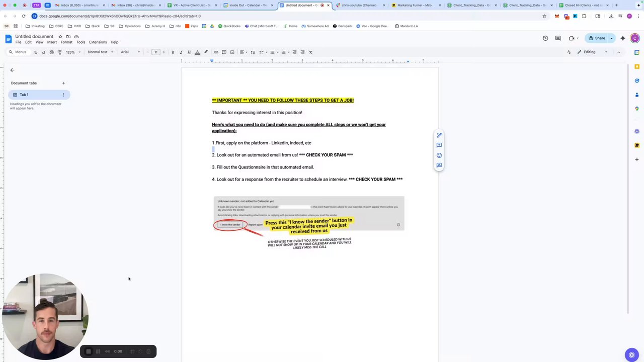This screenshot has height=362, width=644.
Task: Open the comment history icon
Action: (558, 38)
